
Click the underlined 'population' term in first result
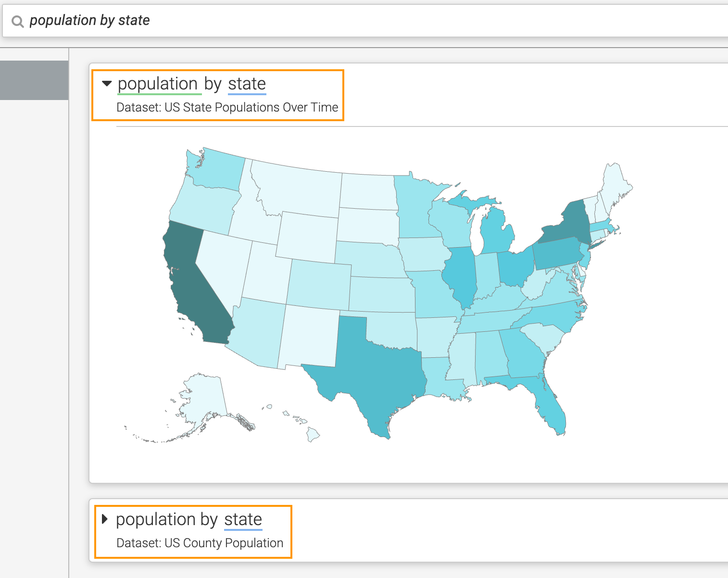pos(158,84)
